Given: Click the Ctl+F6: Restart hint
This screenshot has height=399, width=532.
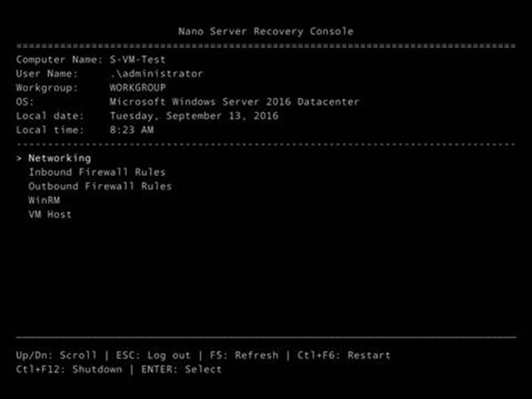Looking at the screenshot, I should [344, 355].
